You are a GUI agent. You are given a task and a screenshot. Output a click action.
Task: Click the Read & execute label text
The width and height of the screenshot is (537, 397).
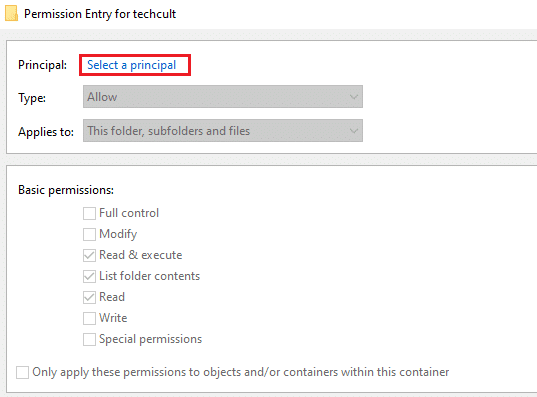(140, 255)
